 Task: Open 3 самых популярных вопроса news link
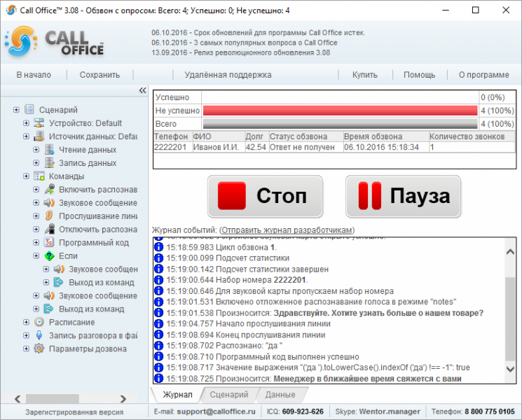click(x=244, y=43)
